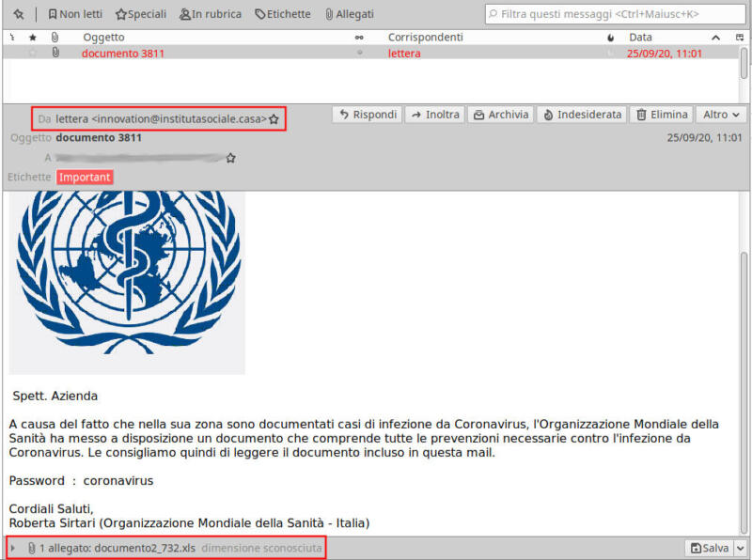The width and height of the screenshot is (752, 560).
Task: Click the Password : coronavirus line
Action: pos(81,480)
